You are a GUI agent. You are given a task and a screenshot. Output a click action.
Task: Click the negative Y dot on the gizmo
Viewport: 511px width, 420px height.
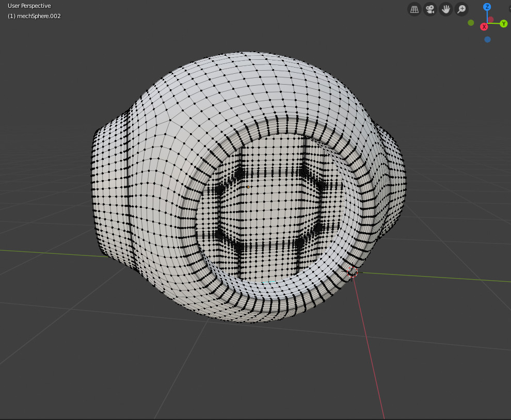(x=471, y=22)
